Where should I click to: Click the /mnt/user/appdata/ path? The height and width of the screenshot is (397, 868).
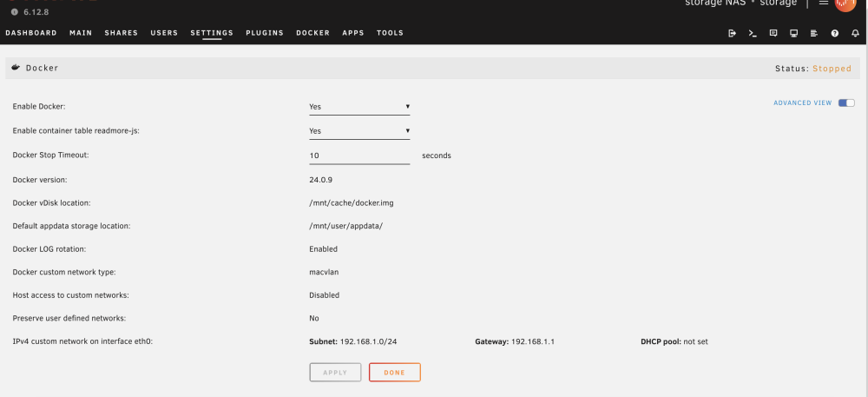(x=346, y=227)
